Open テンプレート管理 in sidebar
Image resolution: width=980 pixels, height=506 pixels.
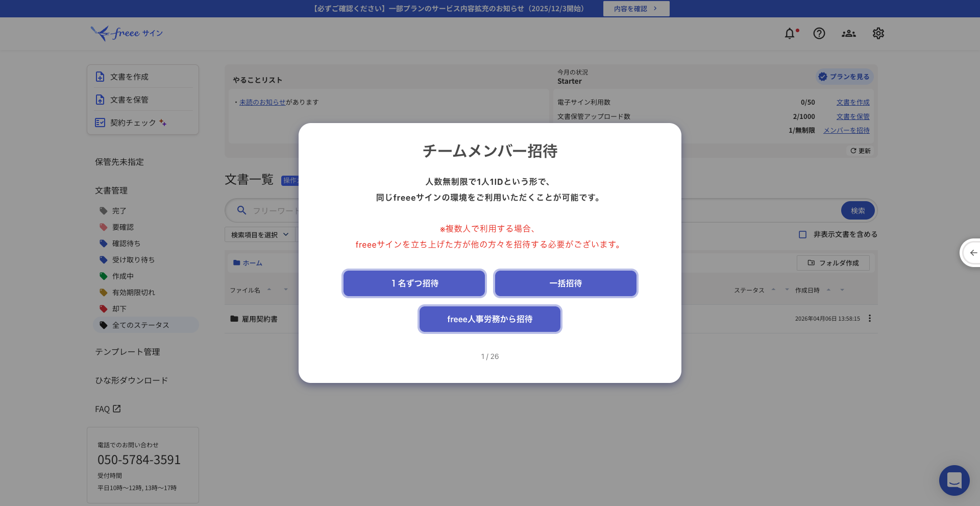[128, 352]
